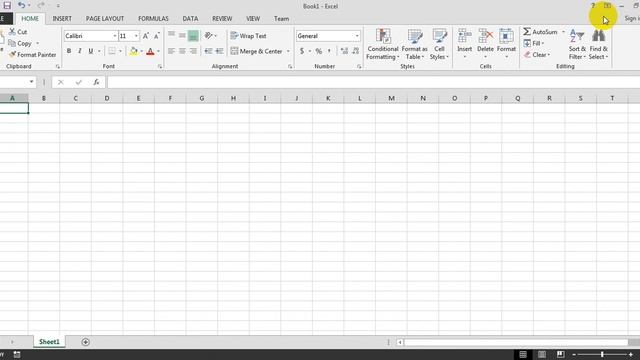Center text horizontally
640x360 pixels.
(182, 51)
